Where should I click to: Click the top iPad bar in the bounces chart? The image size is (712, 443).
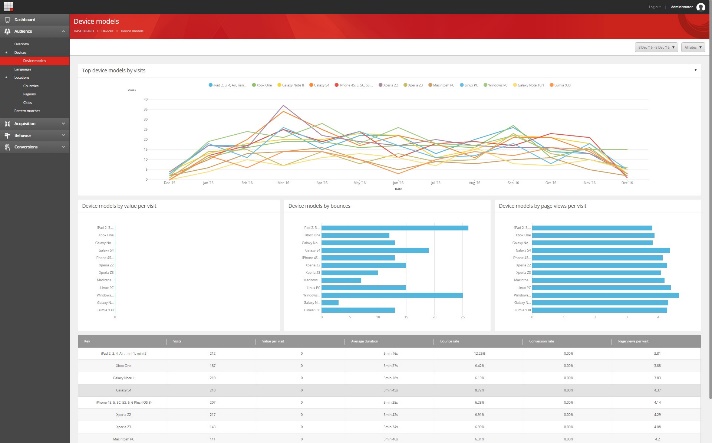pos(395,228)
